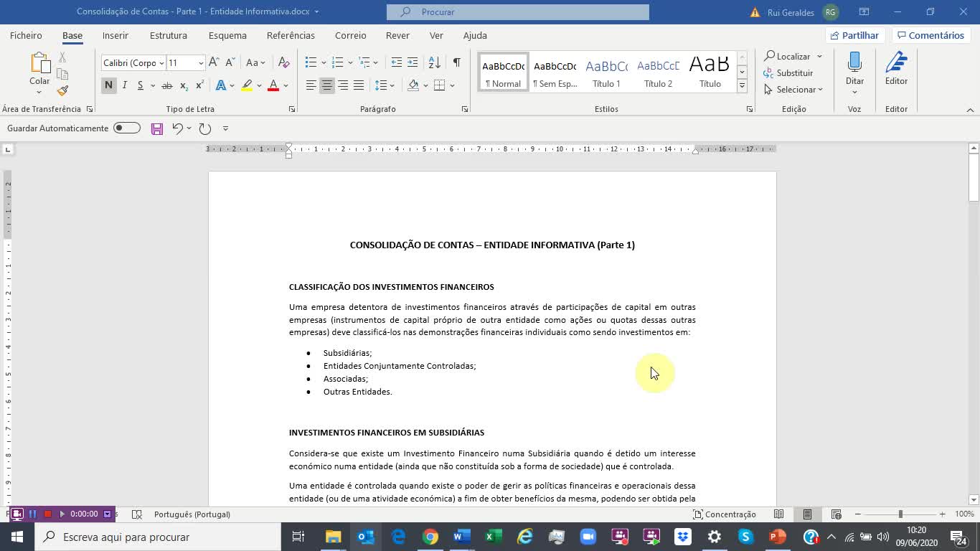Screen dimensions: 980x551
Task: Open the Comentários panel
Action: pyautogui.click(x=930, y=34)
